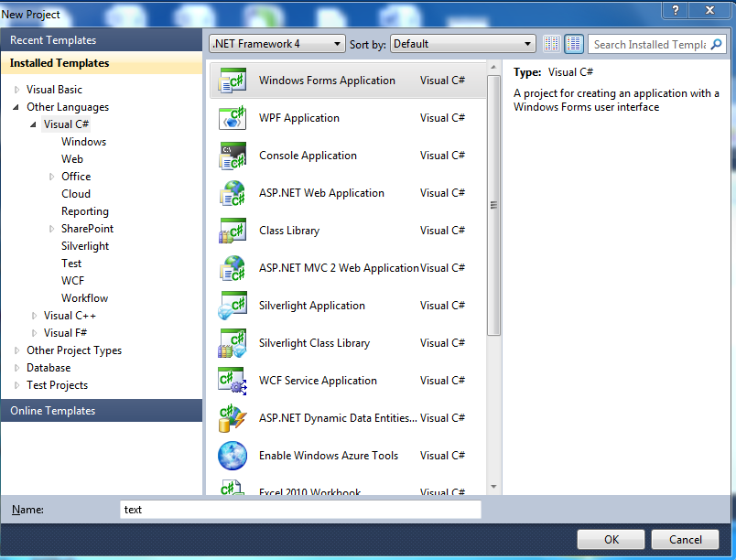
Task: Switch to small icons view
Action: point(551,44)
